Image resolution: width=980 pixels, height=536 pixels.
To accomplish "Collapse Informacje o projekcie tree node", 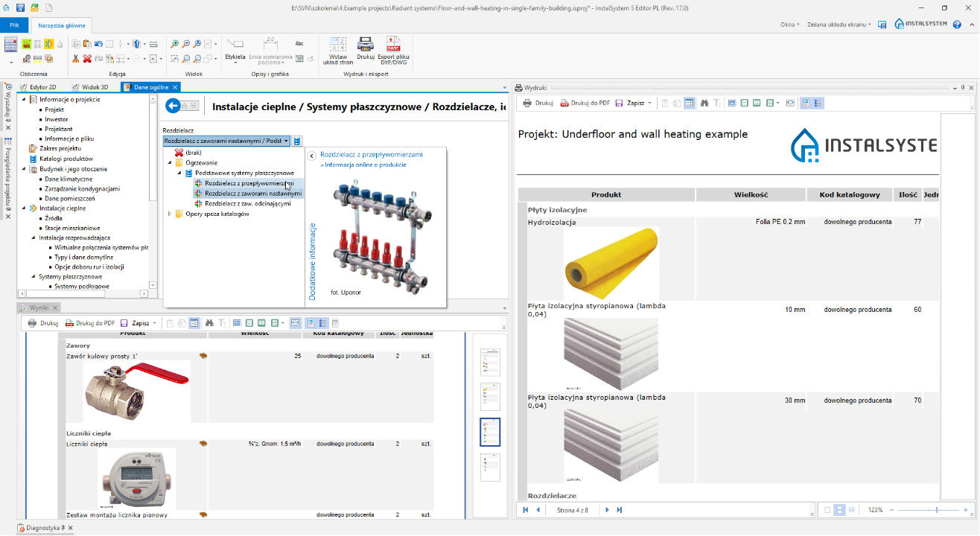I will [x=24, y=99].
